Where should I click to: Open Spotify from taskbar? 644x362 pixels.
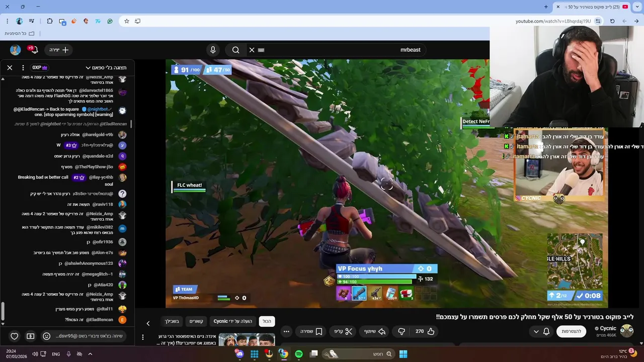[x=299, y=354]
